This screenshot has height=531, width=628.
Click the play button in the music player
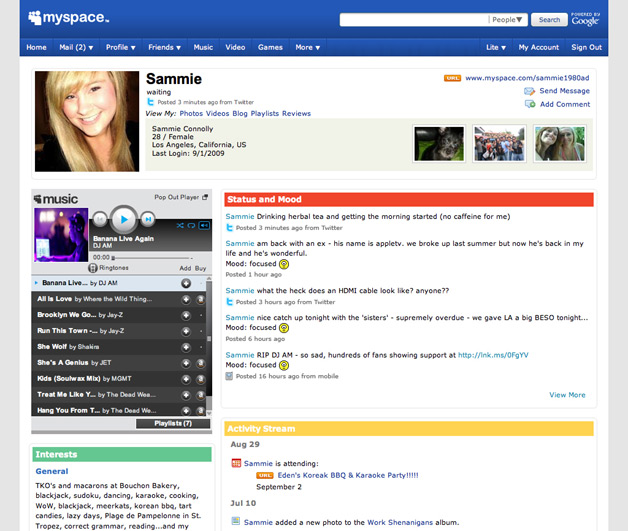pos(124,219)
